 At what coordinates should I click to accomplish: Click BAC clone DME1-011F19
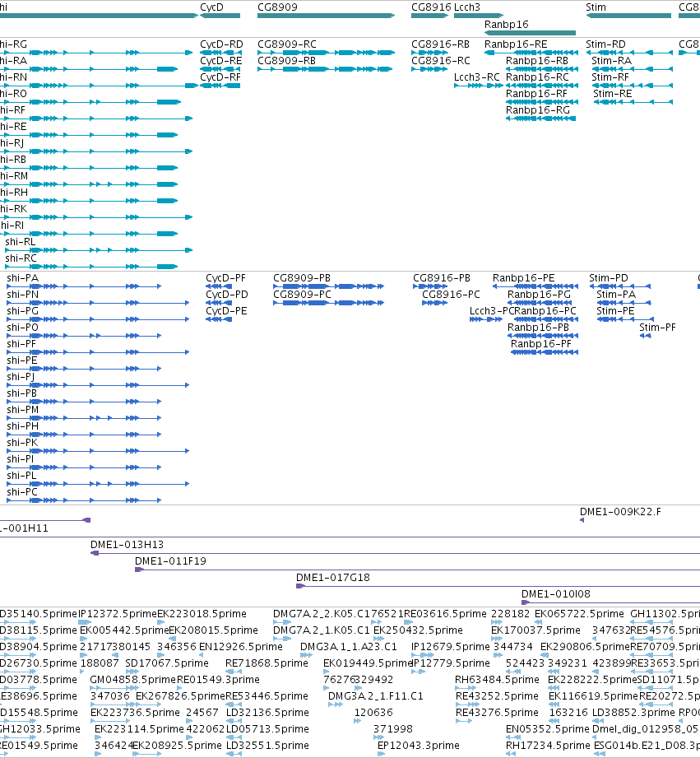170,560
